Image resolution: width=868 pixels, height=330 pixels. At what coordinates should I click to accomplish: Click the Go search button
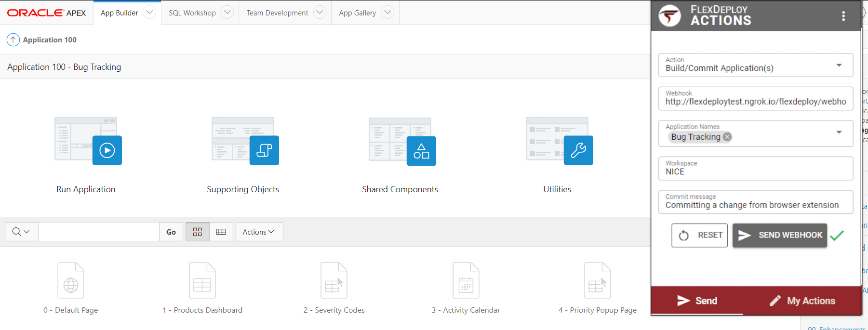click(171, 232)
